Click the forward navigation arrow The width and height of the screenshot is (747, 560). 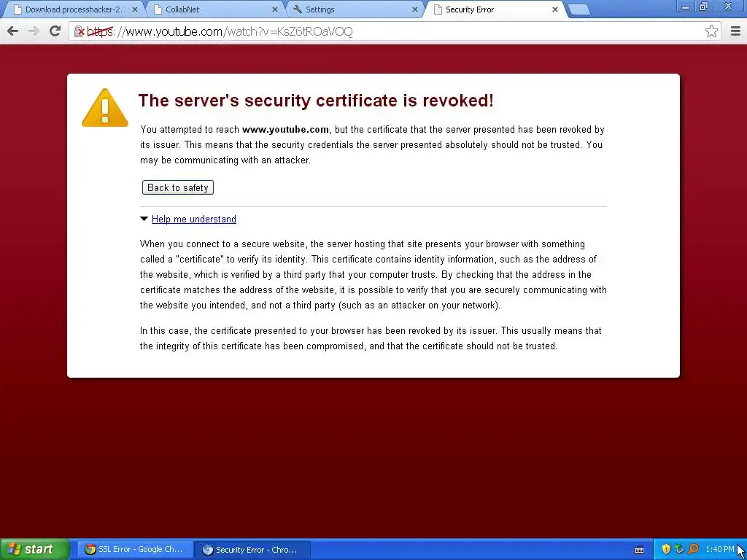(34, 31)
